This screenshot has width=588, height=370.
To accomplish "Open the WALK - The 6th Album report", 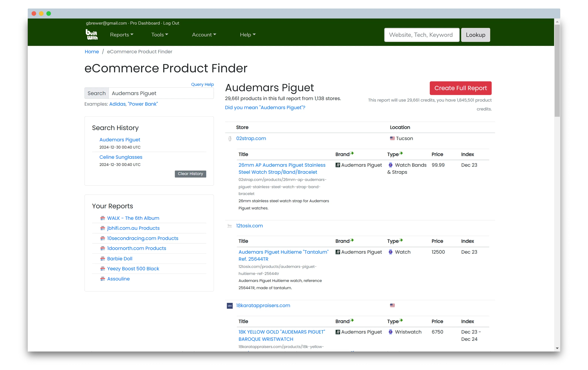I will [133, 218].
